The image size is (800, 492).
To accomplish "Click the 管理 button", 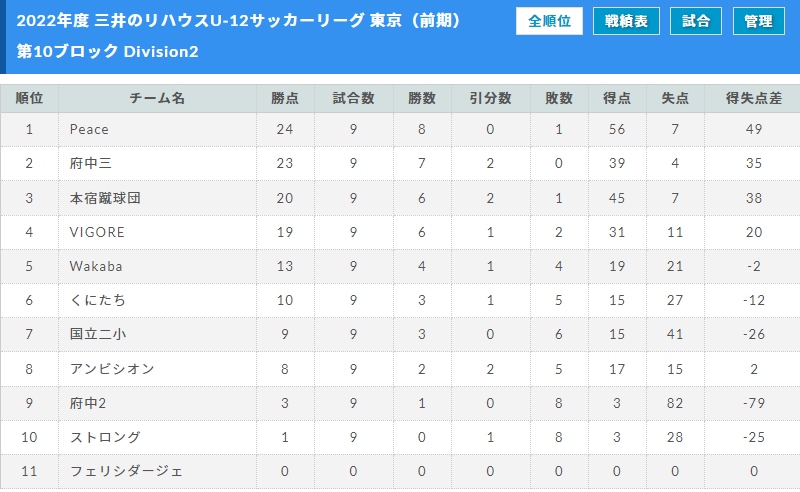I will point(759,21).
